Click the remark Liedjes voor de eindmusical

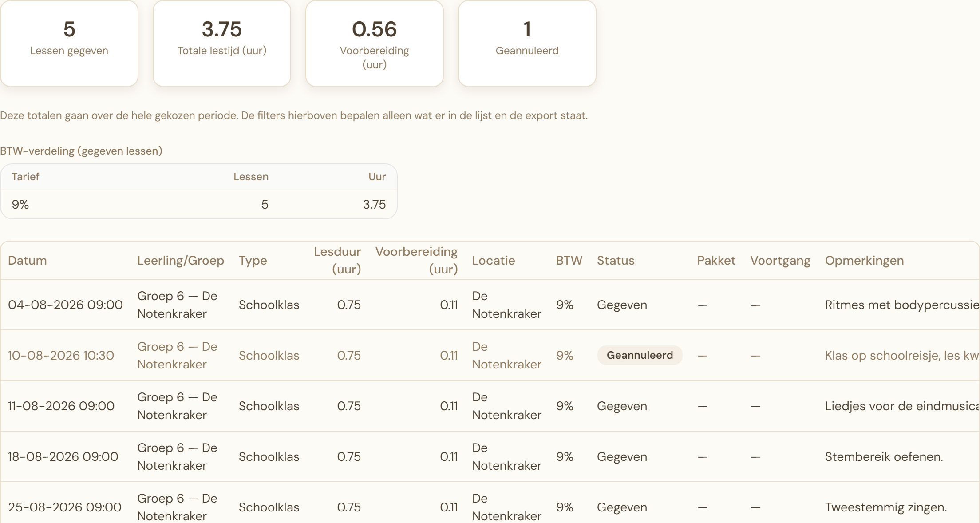coord(902,406)
